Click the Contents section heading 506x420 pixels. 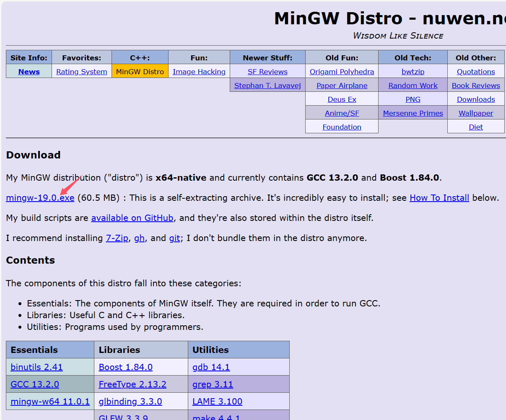point(30,260)
